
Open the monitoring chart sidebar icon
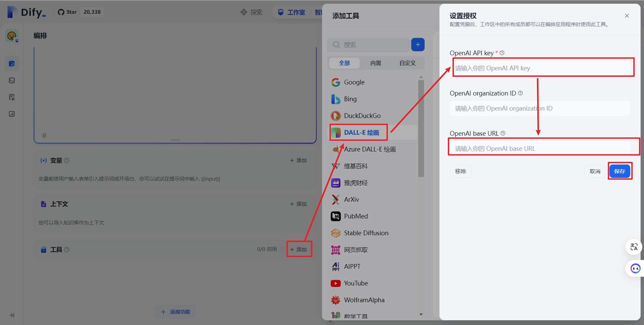(x=12, y=114)
